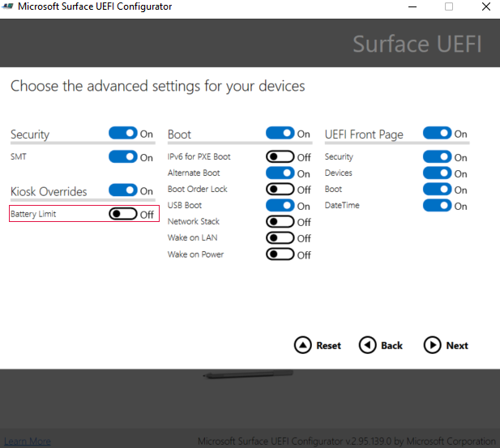
Task: Click the Wake on LAN label
Action: [193, 238]
